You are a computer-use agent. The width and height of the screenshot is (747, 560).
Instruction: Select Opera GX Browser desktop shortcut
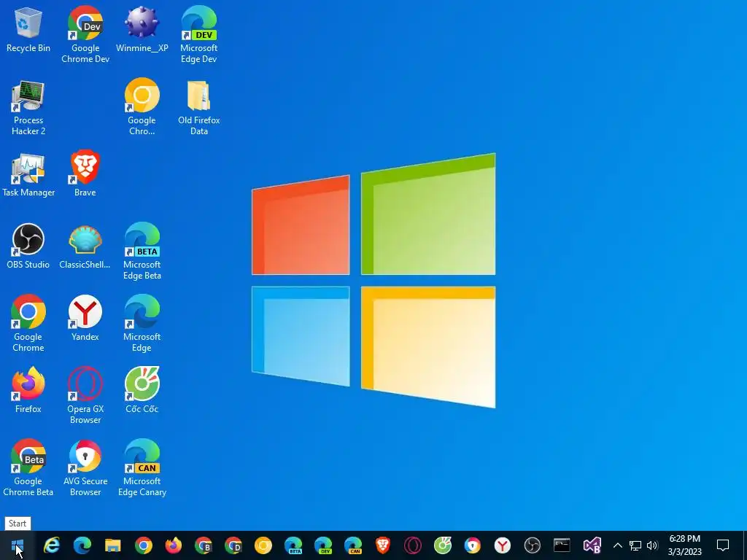85,395
